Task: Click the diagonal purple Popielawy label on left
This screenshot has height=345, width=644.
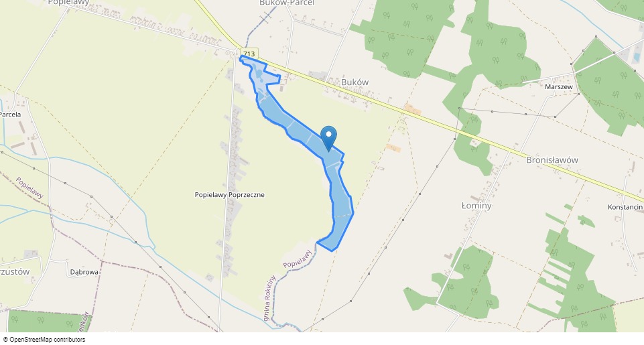Action: point(29,188)
